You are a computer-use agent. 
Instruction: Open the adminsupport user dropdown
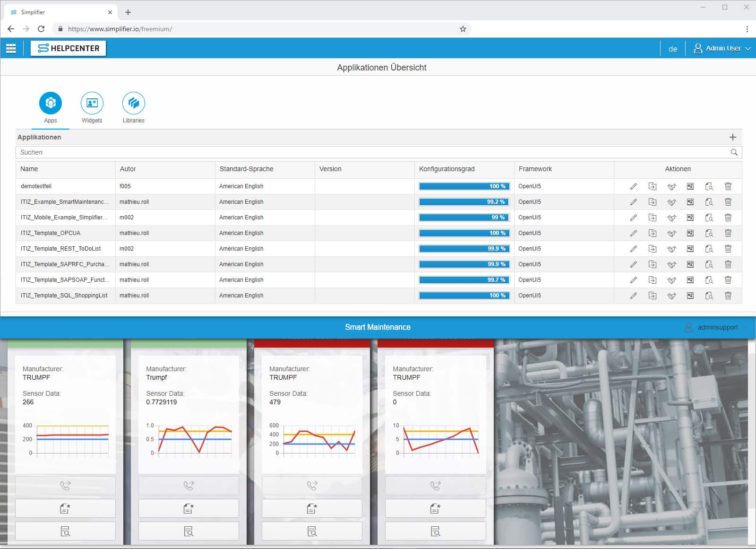[717, 327]
